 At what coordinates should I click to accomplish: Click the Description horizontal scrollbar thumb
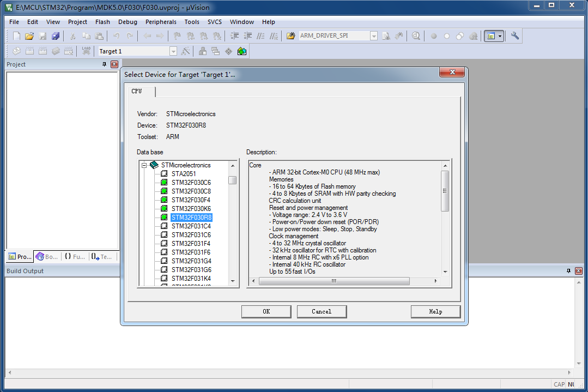click(x=334, y=281)
